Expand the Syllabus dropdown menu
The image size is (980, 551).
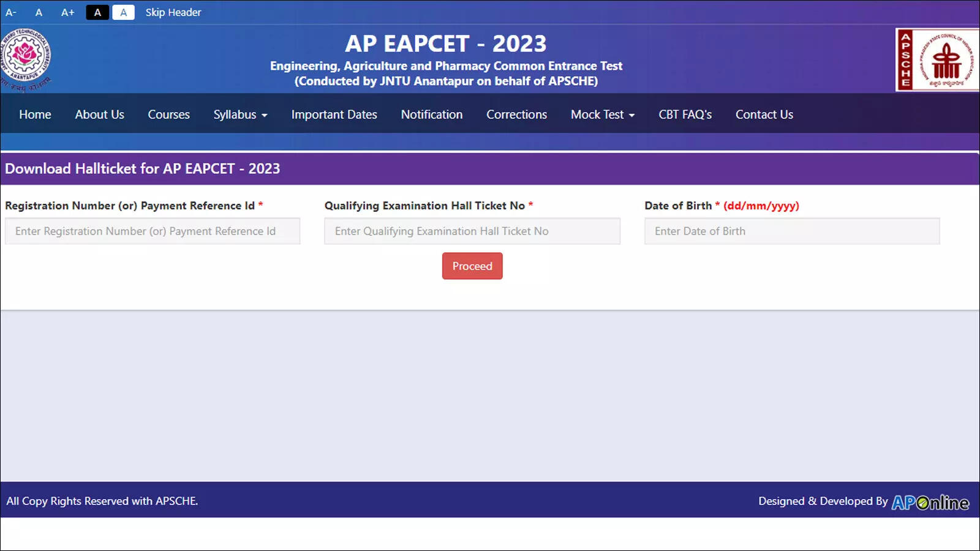point(240,114)
